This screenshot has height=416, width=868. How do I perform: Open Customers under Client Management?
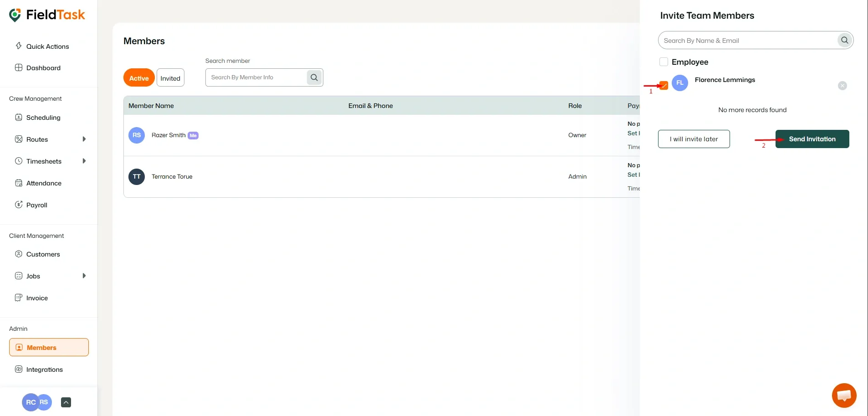tap(42, 254)
